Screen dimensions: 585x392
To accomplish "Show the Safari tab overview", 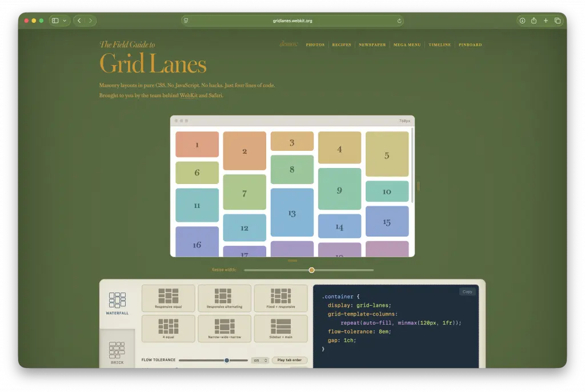I will [558, 21].
